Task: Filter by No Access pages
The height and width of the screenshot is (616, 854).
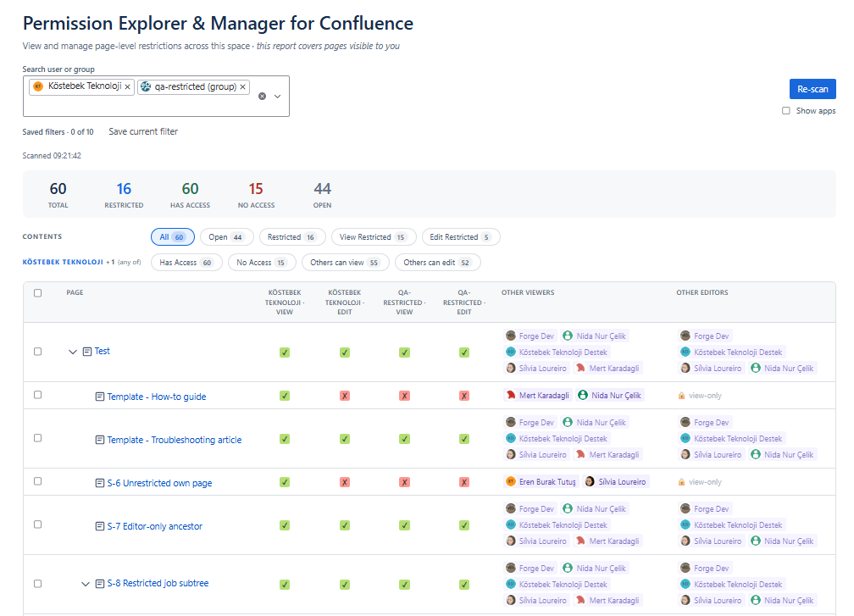Action: pyautogui.click(x=262, y=263)
